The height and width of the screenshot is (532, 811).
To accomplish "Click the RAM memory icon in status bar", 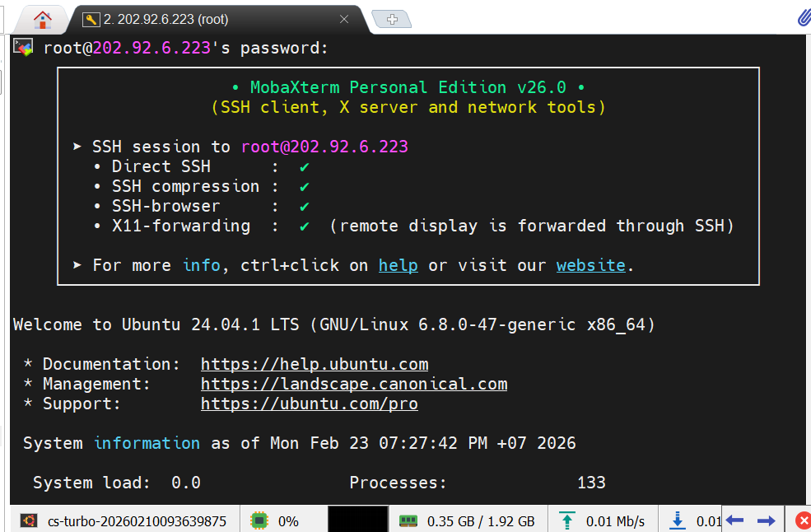I will [408, 520].
